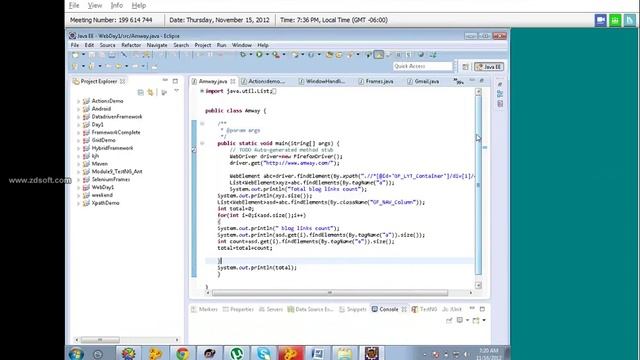
Task: Expand the Android project node
Action: (x=78, y=109)
